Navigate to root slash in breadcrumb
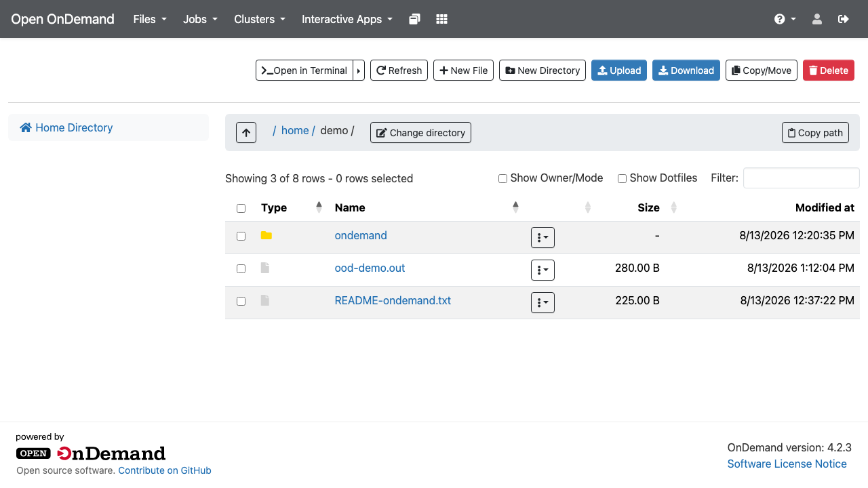Viewport: 868px width, 488px height. click(275, 131)
